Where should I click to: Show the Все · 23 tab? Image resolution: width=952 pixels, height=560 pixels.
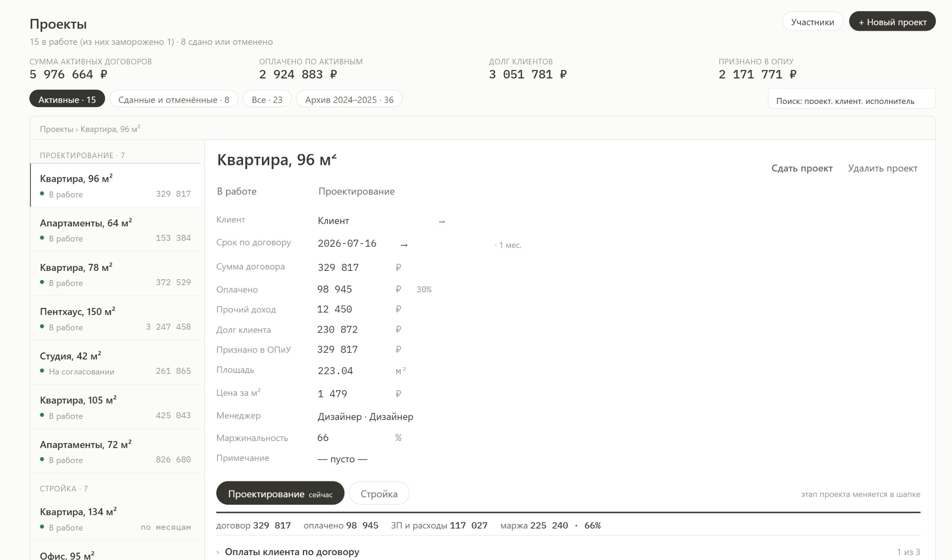(267, 99)
